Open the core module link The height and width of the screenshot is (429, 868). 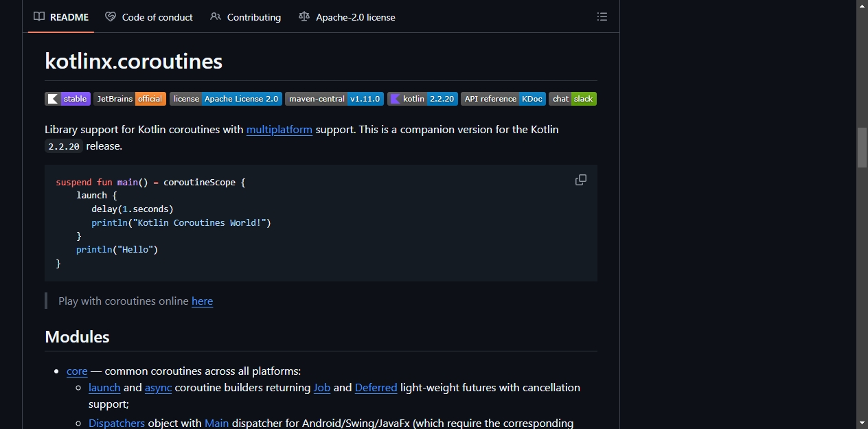point(77,371)
